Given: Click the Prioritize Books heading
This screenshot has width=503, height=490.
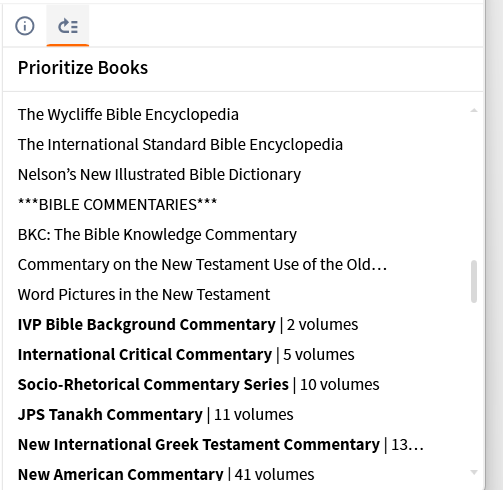Looking at the screenshot, I should click(83, 68).
